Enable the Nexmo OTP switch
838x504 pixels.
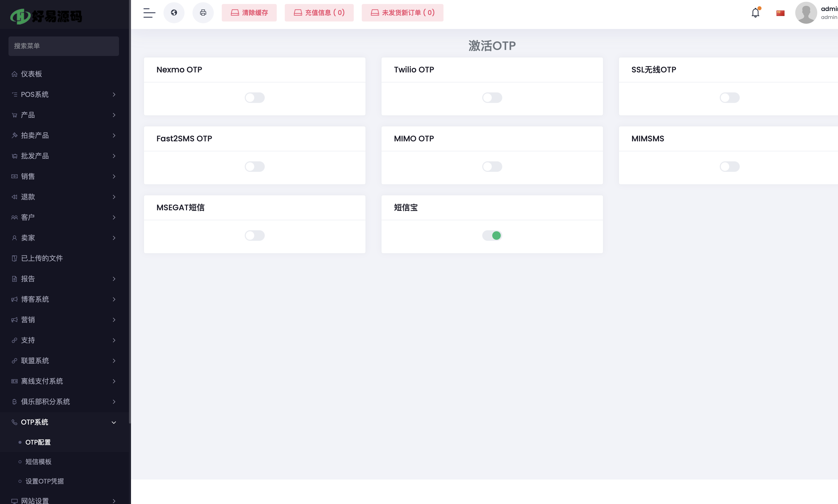255,98
